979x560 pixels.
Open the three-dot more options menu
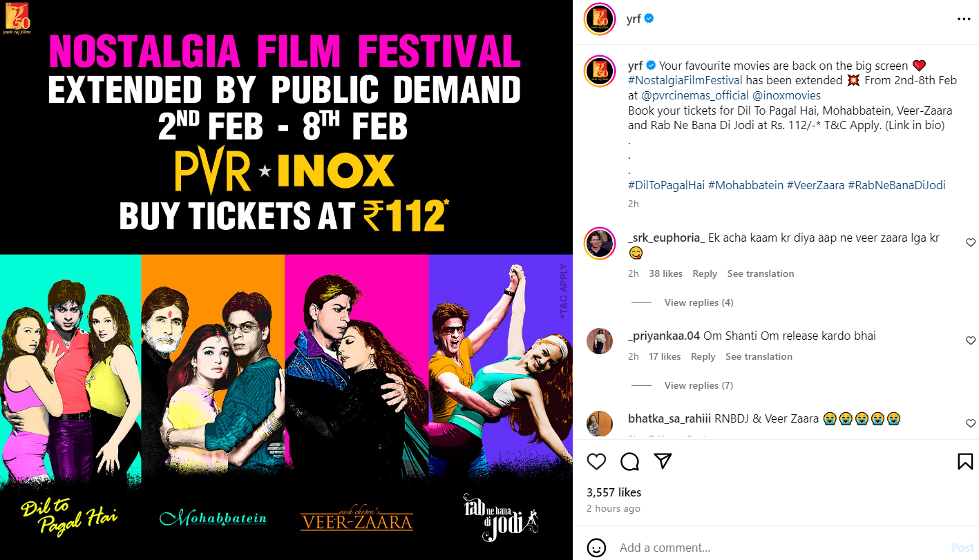tap(964, 19)
